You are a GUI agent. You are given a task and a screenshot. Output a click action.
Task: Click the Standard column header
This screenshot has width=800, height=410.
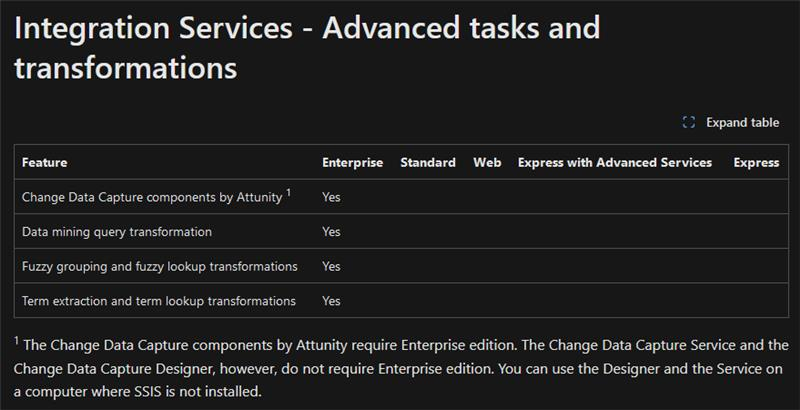point(428,162)
